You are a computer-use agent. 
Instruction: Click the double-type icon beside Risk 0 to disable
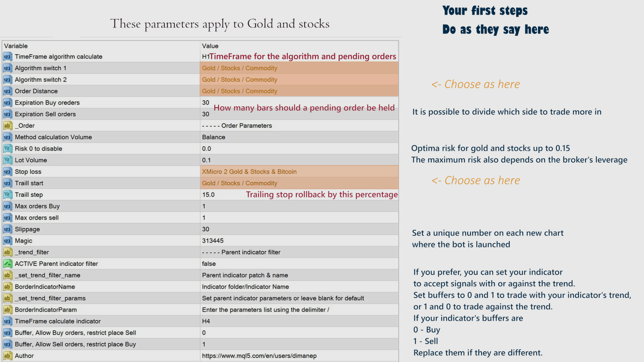coord(7,149)
